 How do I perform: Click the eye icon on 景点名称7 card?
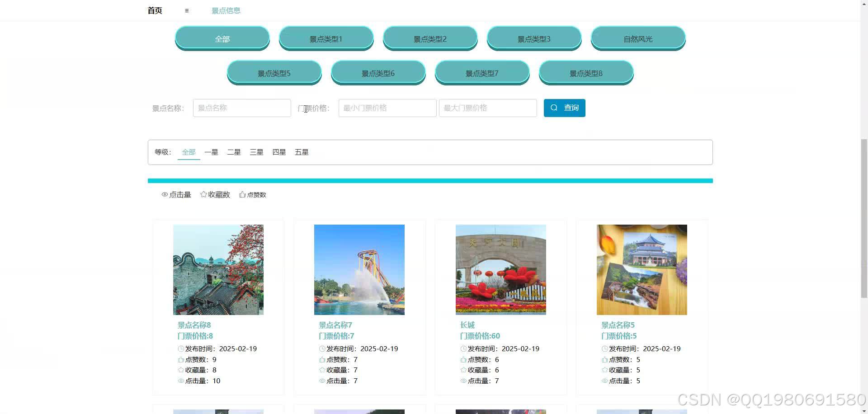pyautogui.click(x=321, y=381)
